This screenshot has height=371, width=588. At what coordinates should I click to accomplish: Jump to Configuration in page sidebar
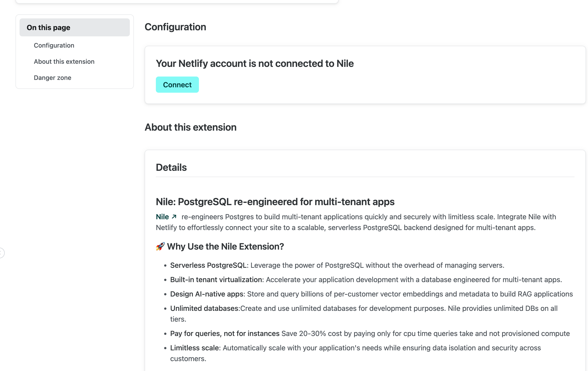[54, 46]
